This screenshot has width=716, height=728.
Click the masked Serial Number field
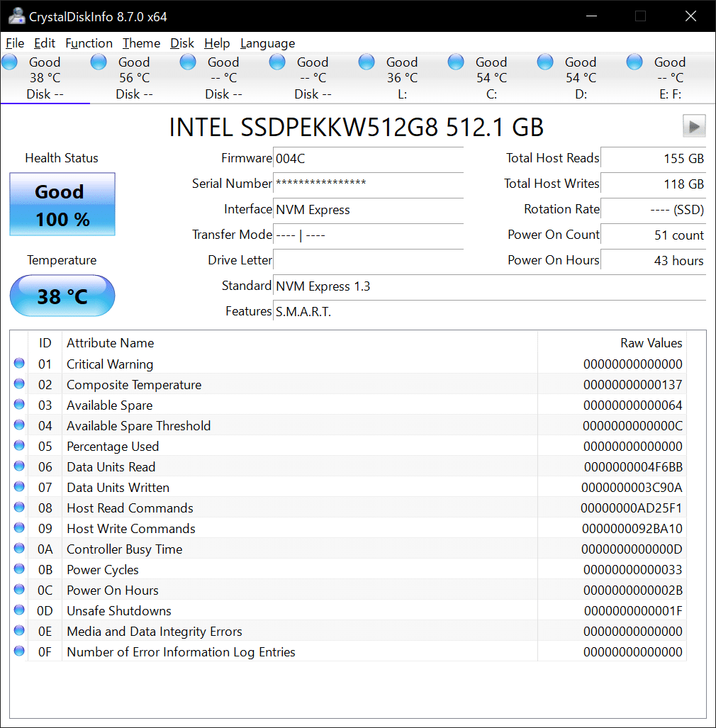point(368,185)
